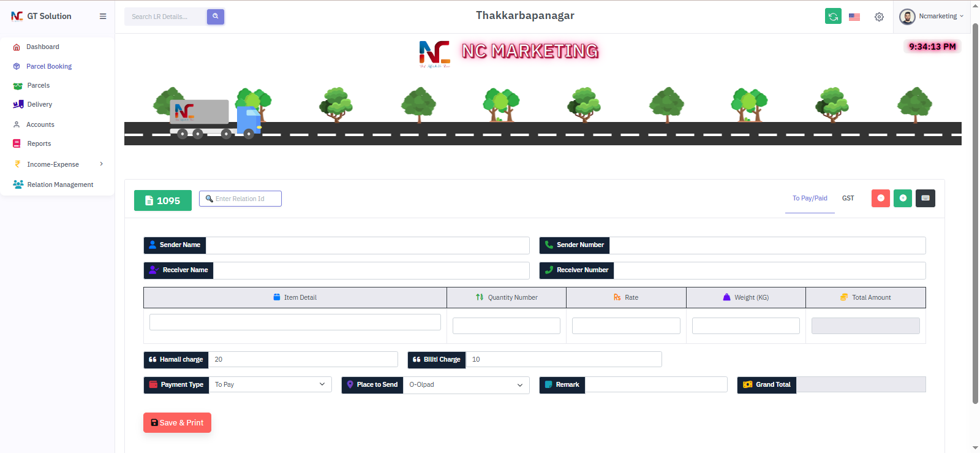Open language selector US flag icon
Image resolution: width=980 pixels, height=453 pixels.
(854, 17)
